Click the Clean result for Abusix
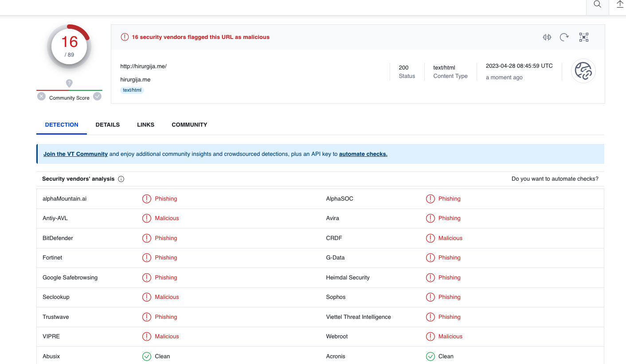This screenshot has height=364, width=626. click(162, 356)
